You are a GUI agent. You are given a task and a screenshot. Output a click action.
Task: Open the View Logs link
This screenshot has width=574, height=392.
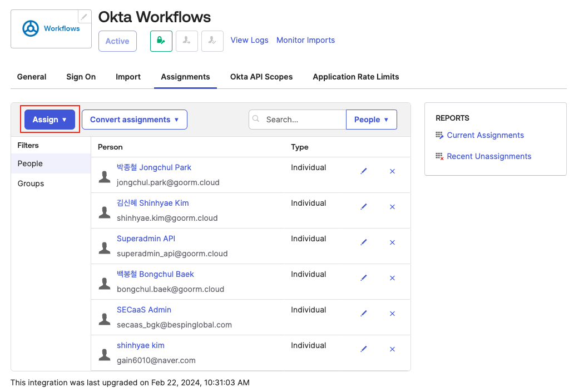point(249,40)
